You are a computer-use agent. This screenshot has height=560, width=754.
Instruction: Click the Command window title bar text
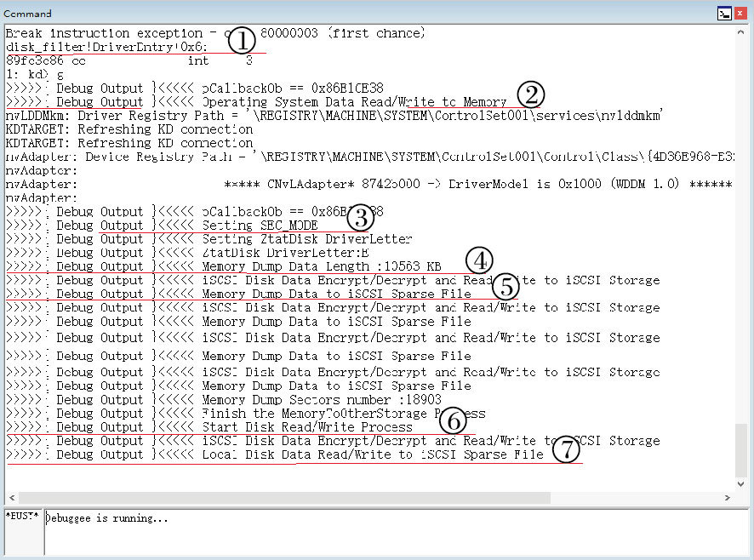28,13
